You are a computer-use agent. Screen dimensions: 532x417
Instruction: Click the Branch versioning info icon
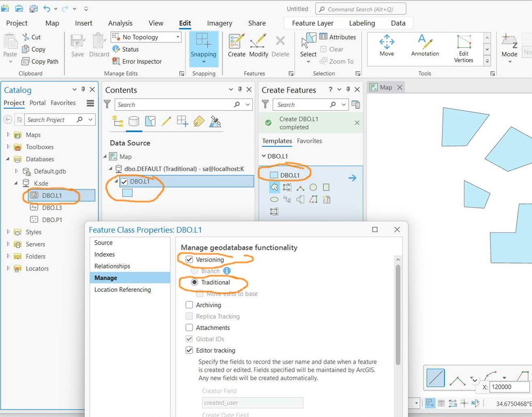[x=227, y=271]
